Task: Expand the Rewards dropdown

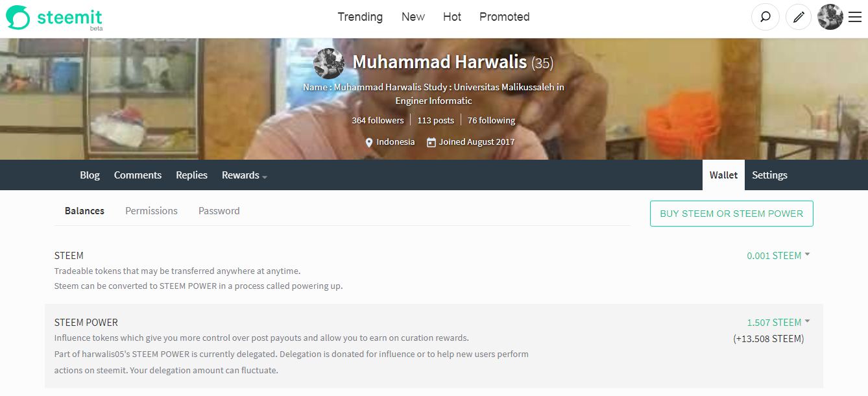Action: tap(245, 175)
